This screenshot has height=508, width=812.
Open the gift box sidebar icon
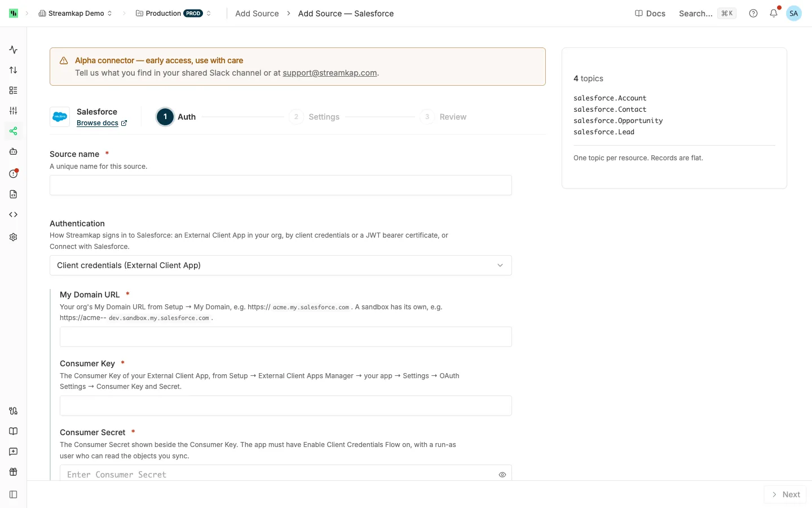(14, 472)
